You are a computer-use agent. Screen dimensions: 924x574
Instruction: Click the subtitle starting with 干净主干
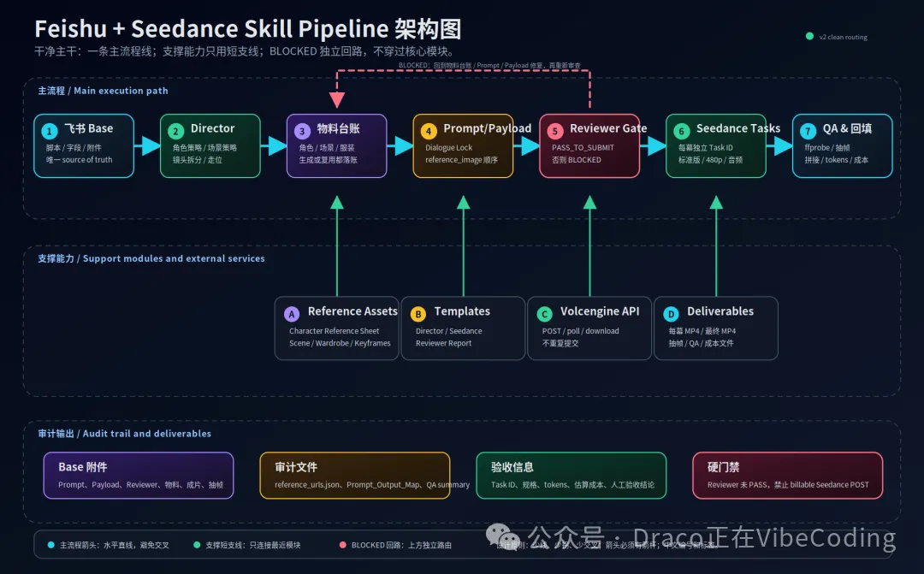click(244, 52)
